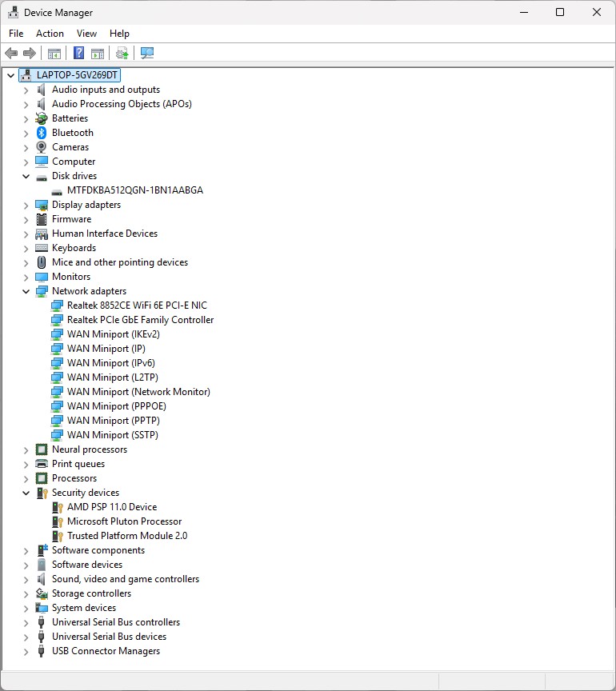Collapse the LAPTOP-5GV269DT root node
The image size is (616, 691).
click(x=11, y=75)
